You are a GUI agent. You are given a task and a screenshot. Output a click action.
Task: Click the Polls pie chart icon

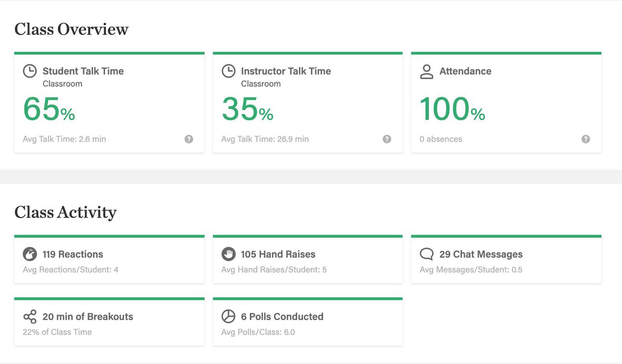228,316
